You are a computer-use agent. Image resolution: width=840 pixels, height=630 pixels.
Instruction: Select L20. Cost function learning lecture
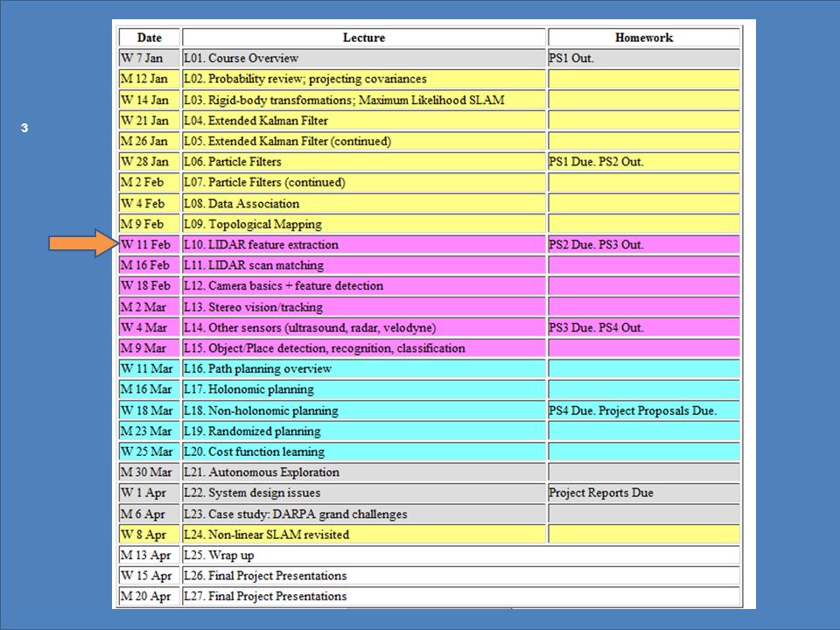364,451
